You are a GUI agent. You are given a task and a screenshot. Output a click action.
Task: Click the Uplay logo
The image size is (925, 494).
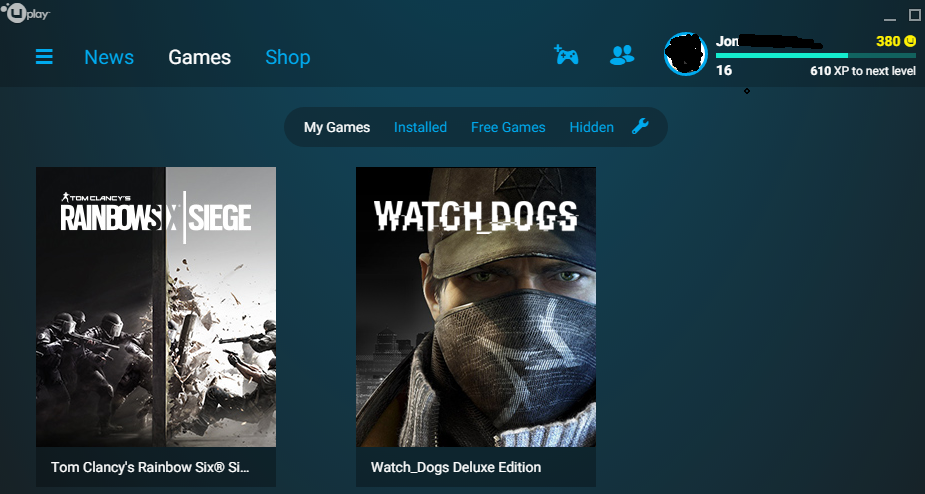(25, 12)
